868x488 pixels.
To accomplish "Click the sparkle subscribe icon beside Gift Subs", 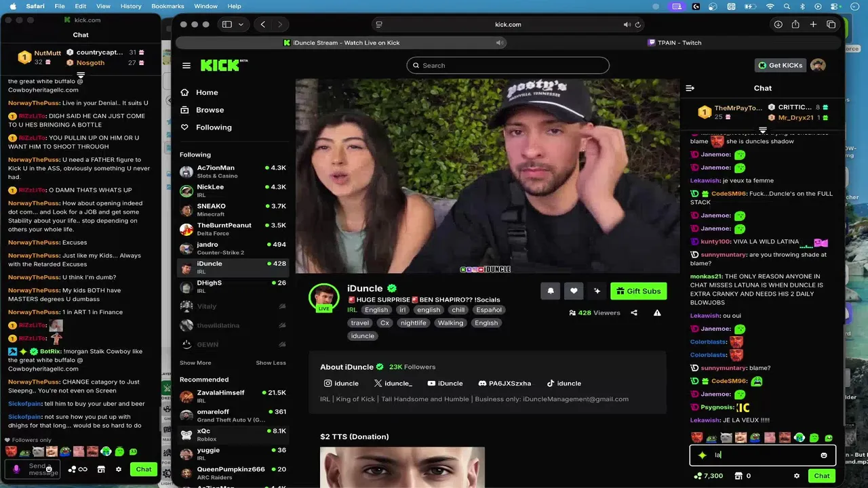I will (597, 291).
